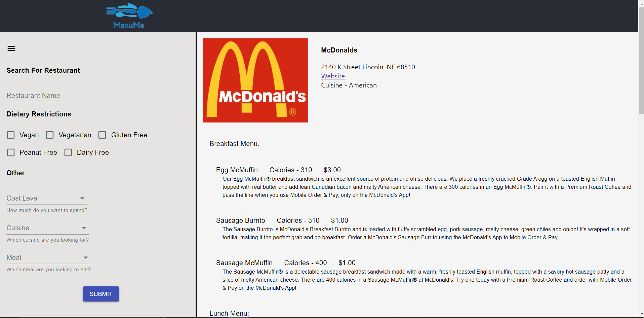Check the Gluten Free box

pyautogui.click(x=102, y=135)
